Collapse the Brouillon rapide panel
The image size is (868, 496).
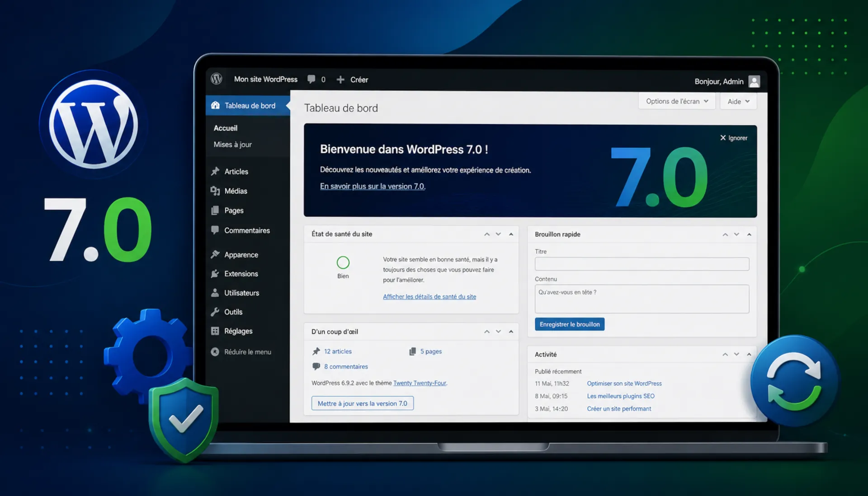pyautogui.click(x=749, y=234)
